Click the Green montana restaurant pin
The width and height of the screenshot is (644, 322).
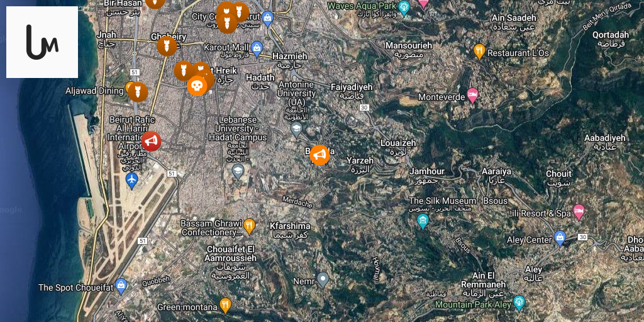click(225, 306)
